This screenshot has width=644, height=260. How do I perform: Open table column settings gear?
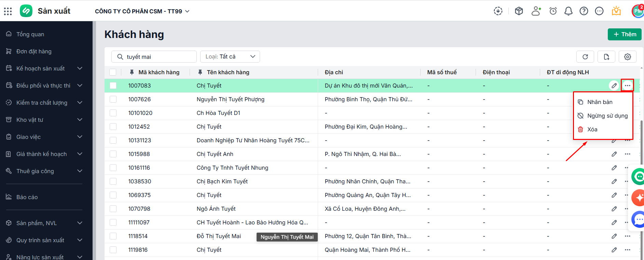627,57
